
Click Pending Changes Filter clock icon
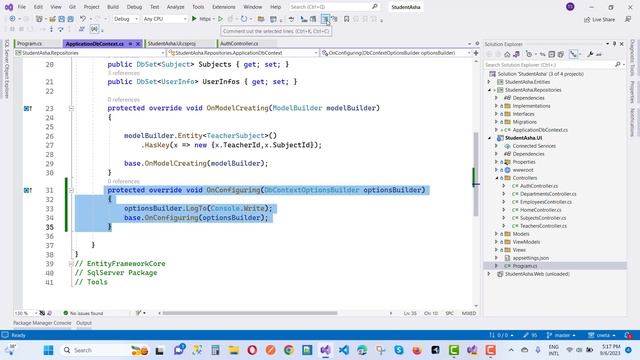click(x=529, y=54)
